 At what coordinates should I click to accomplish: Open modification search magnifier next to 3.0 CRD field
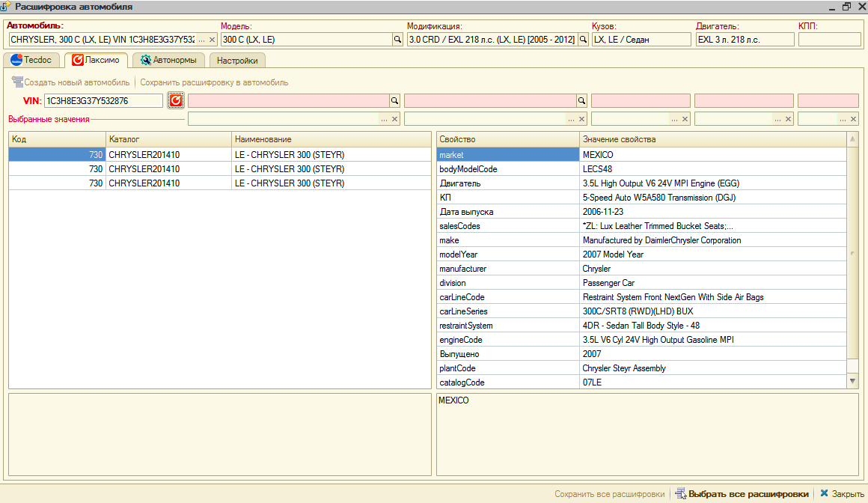pos(583,40)
